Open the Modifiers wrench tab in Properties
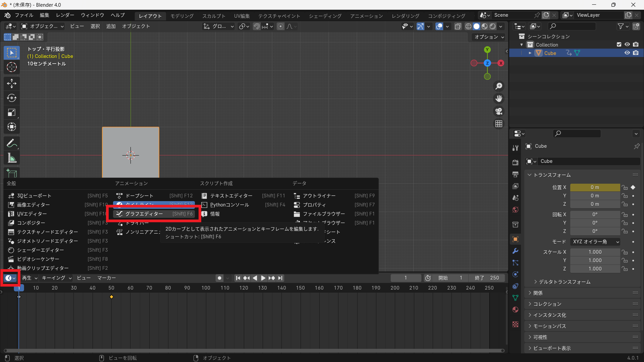Viewport: 644px width, 362px height. [516, 251]
